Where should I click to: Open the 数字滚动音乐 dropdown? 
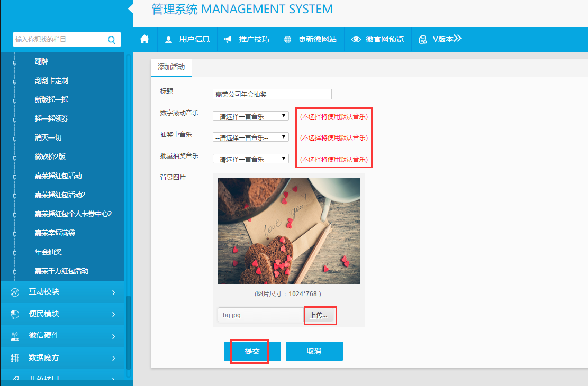click(250, 116)
